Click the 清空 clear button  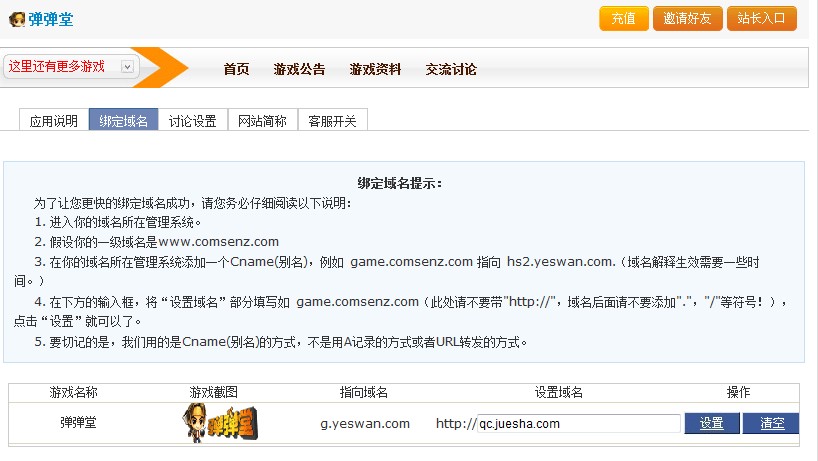point(771,423)
